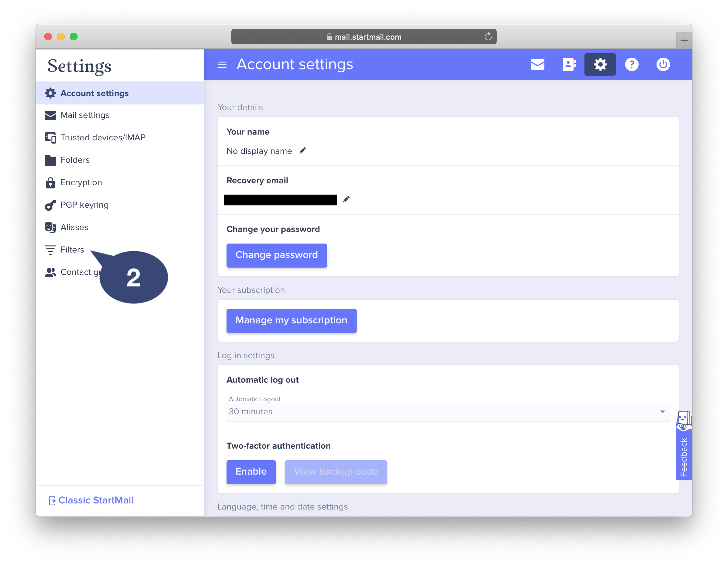Viewport: 728px width, 564px height.
Task: Open the Contacts icon in the top bar
Action: coord(568,64)
